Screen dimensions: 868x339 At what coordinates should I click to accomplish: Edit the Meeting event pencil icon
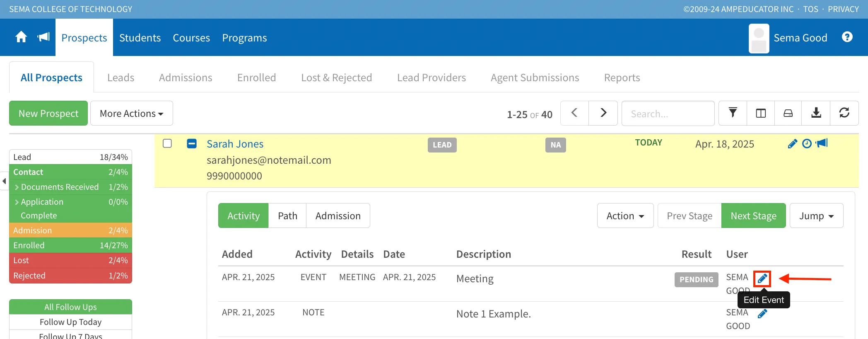(x=762, y=279)
